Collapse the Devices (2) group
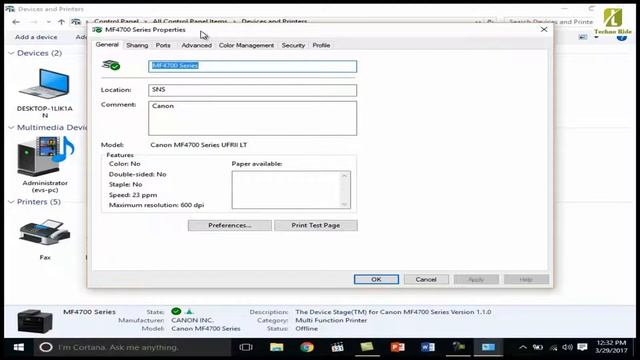 [x=11, y=53]
